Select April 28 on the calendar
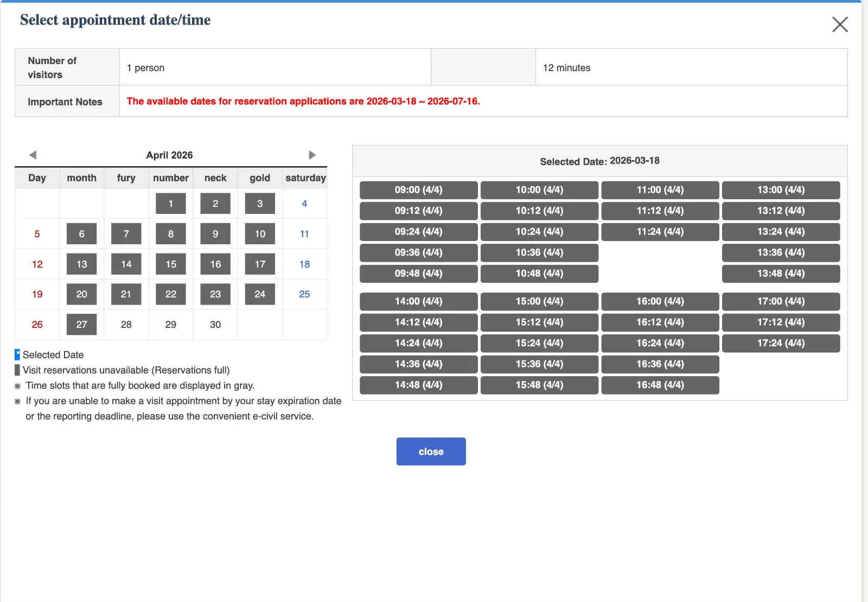The image size is (868, 602). pyautogui.click(x=126, y=325)
